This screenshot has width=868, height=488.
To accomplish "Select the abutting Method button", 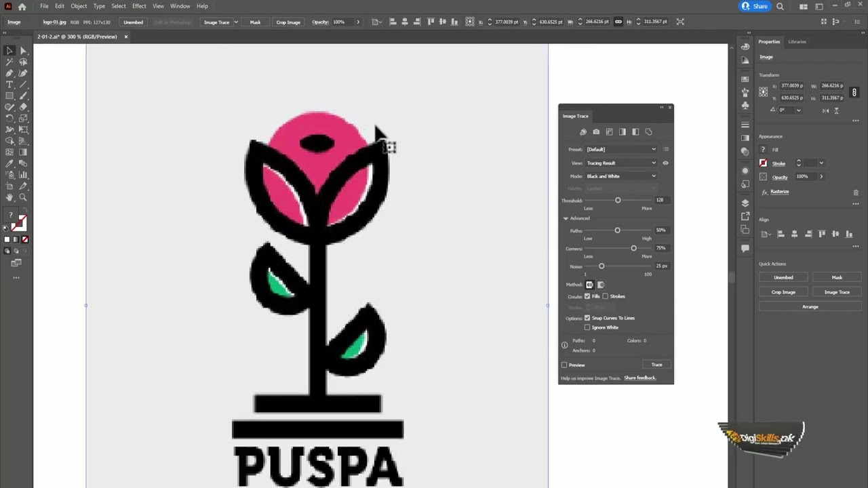I will tap(589, 285).
